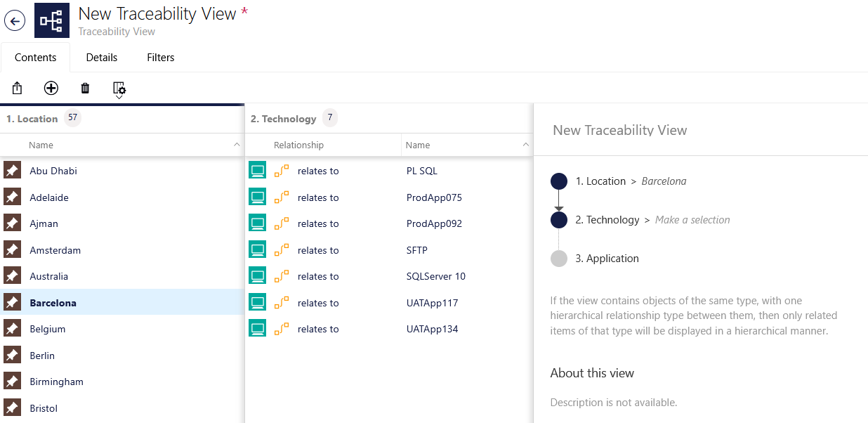
Task: Click the 7 count badge for Technology
Action: (x=330, y=118)
